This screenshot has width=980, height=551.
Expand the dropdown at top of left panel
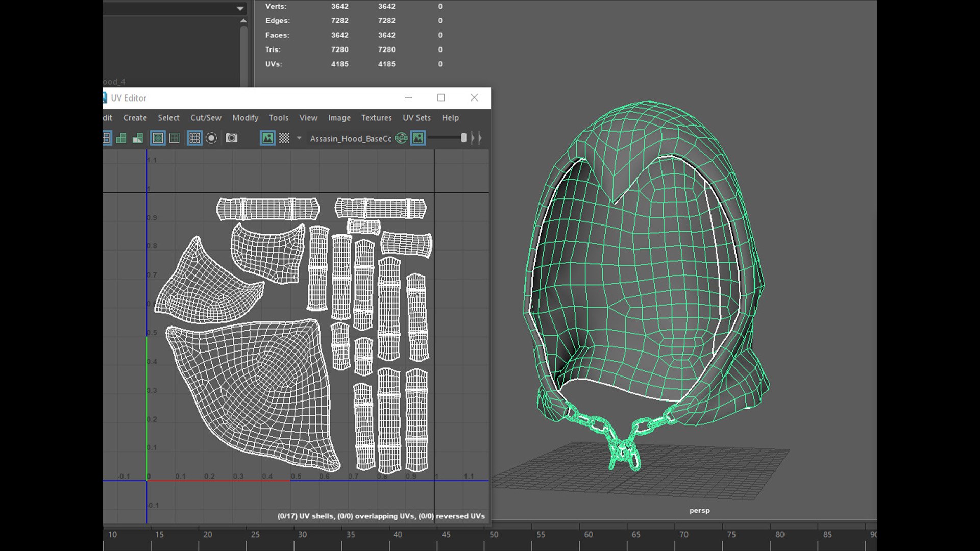[240, 8]
